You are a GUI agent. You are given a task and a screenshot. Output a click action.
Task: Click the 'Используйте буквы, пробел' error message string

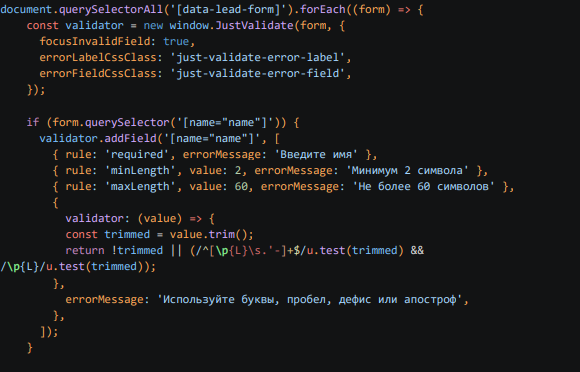pos(310,299)
